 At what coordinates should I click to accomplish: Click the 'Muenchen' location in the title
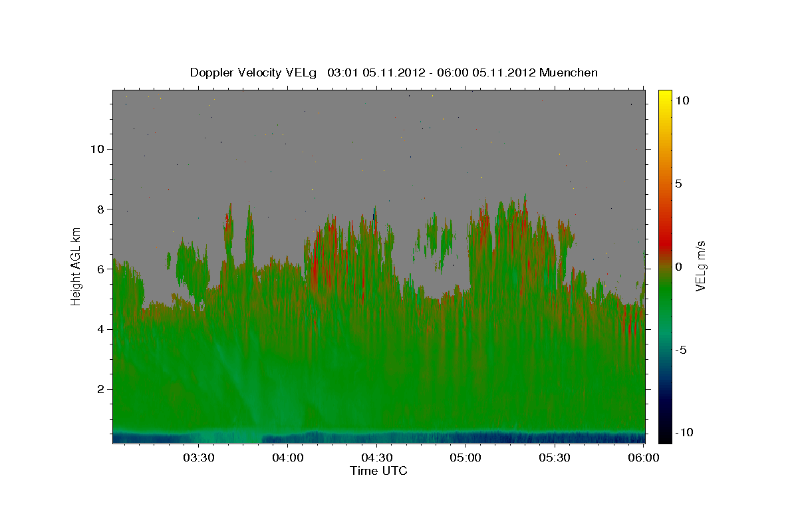click(x=569, y=72)
